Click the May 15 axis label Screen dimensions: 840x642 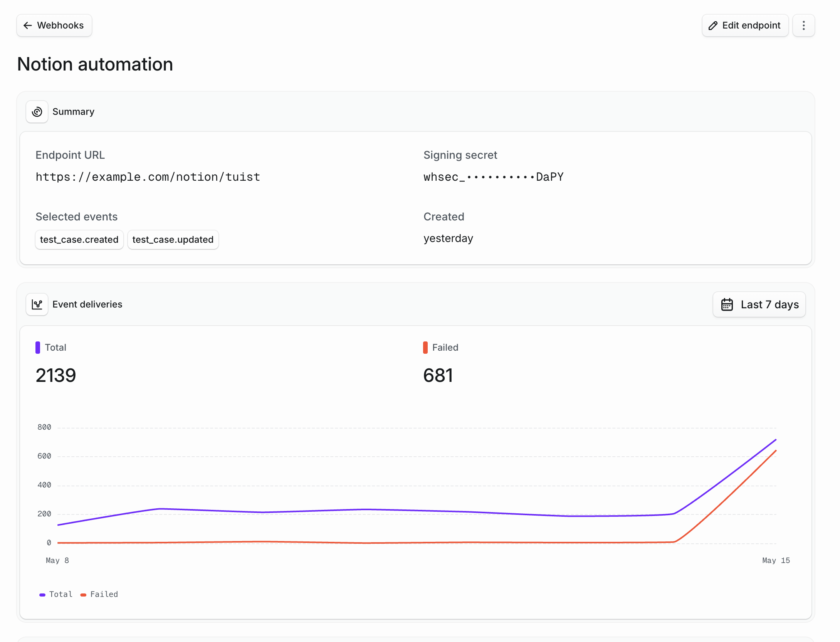(x=776, y=560)
